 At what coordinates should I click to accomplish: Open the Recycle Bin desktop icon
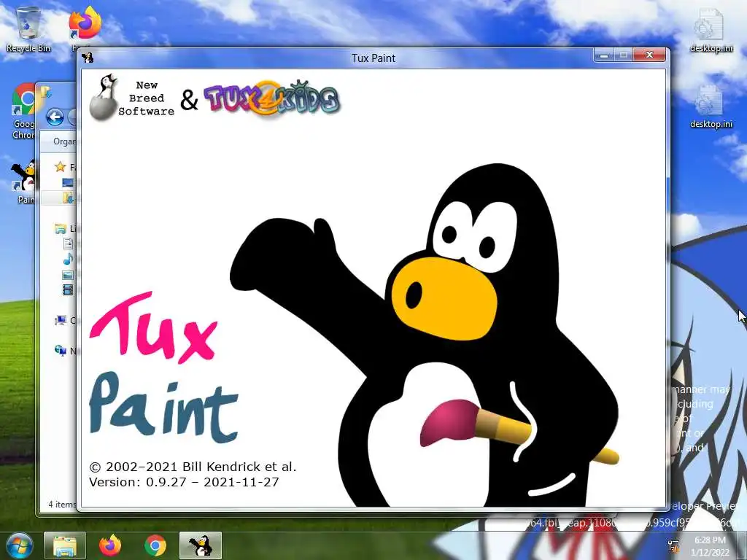pyautogui.click(x=28, y=29)
